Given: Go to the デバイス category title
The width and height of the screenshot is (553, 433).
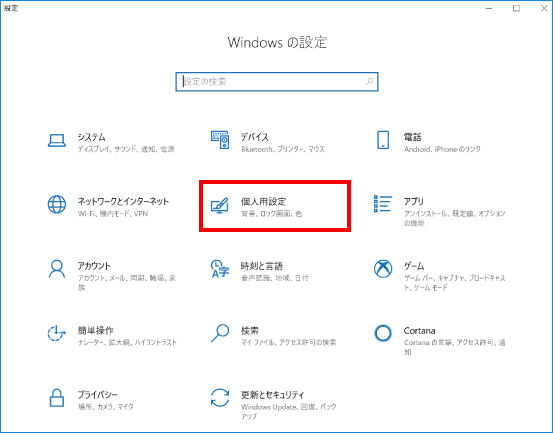Looking at the screenshot, I should 255,137.
